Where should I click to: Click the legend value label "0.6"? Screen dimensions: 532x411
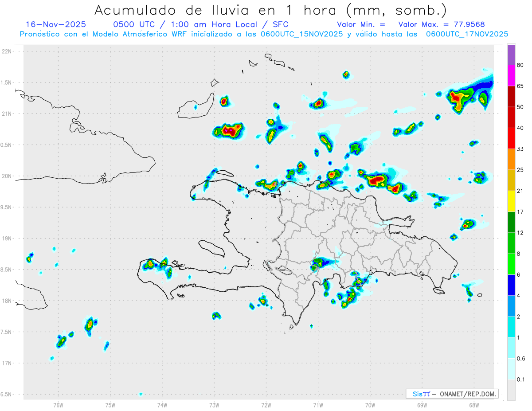[x=521, y=359]
